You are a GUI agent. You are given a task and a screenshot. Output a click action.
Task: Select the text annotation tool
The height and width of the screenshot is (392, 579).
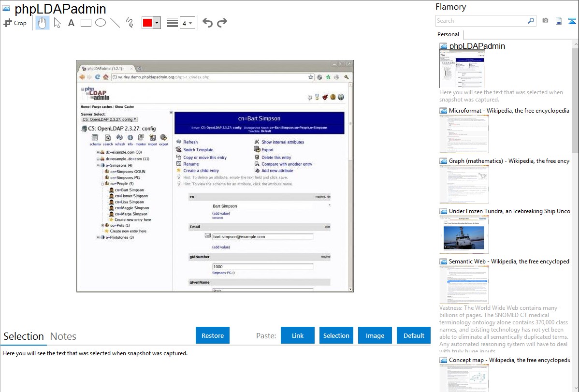pos(71,23)
